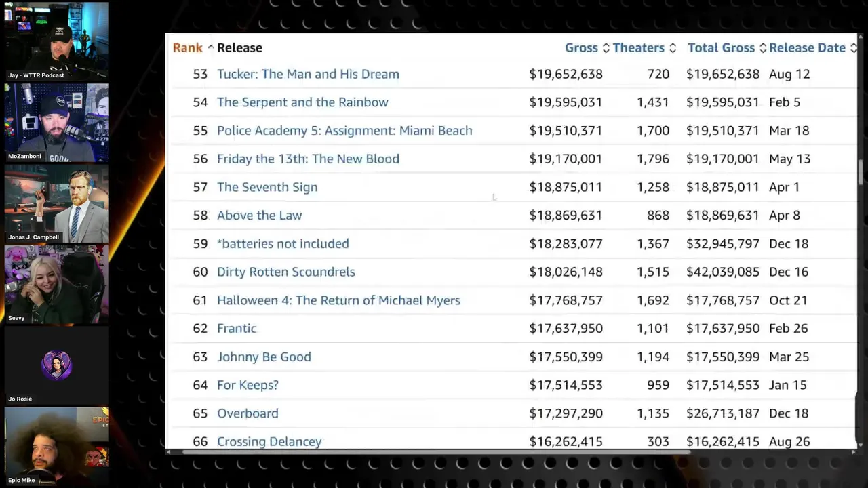Screen dimensions: 868x488
Task: Click the Rank sort arrow icon
Action: click(210, 47)
